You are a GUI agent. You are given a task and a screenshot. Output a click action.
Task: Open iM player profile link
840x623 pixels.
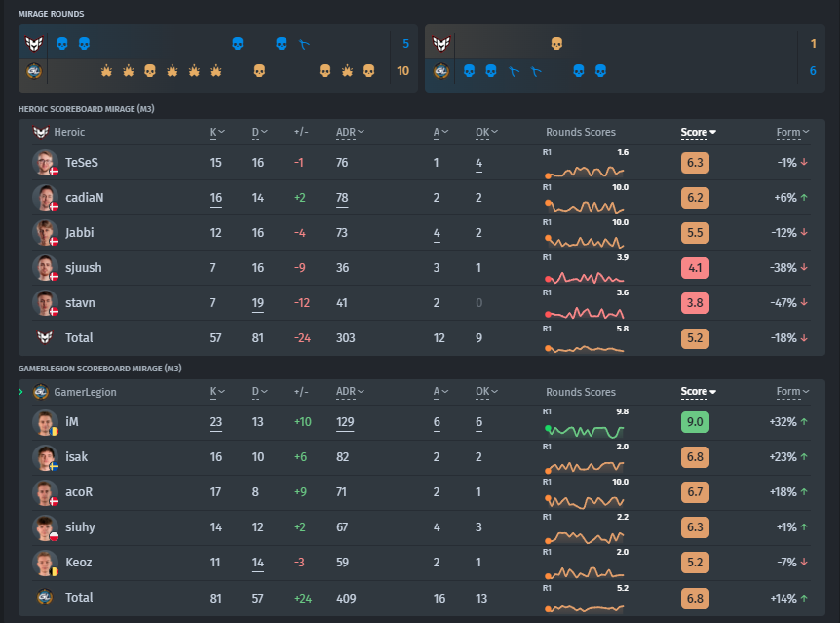pos(72,422)
